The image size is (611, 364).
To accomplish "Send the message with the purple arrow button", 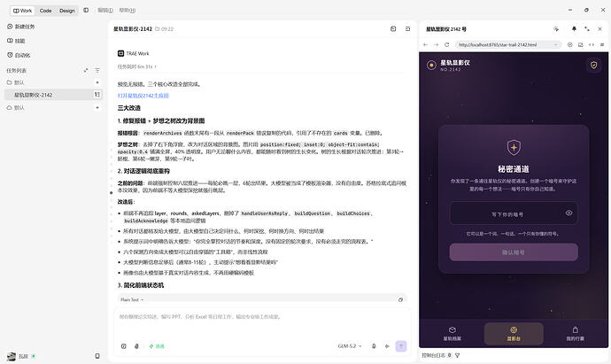I will tap(401, 346).
